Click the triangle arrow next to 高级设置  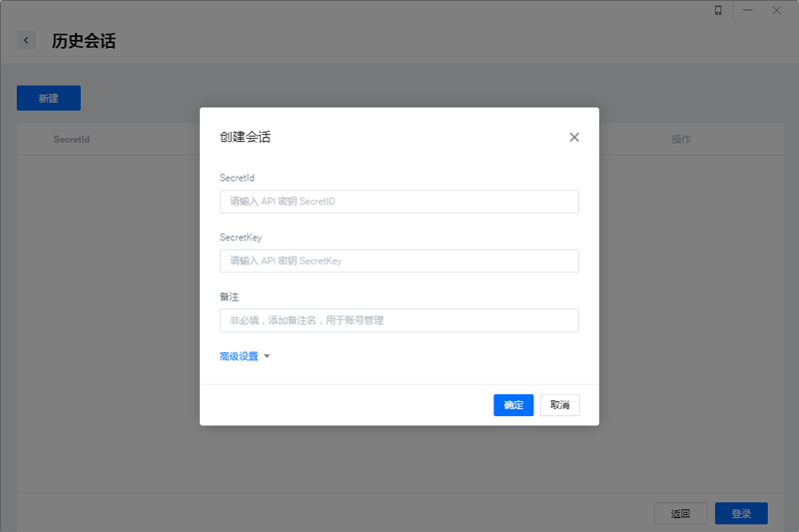[x=267, y=356]
